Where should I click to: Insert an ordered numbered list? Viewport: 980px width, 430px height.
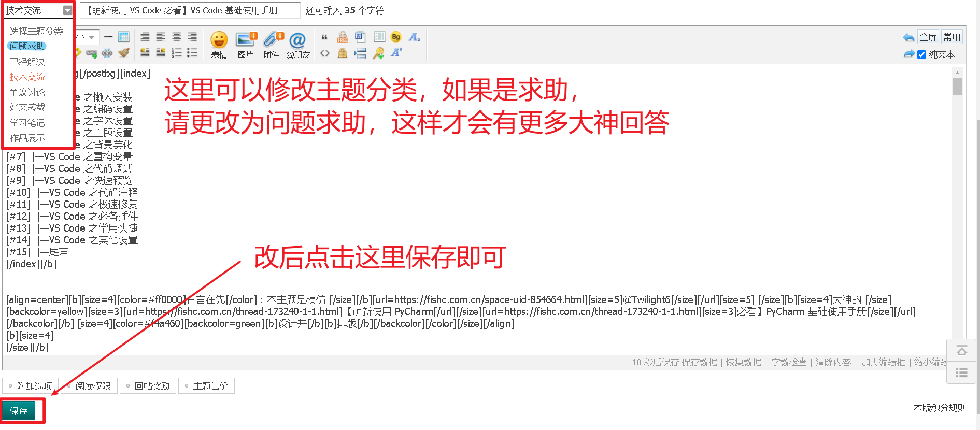coord(177,52)
